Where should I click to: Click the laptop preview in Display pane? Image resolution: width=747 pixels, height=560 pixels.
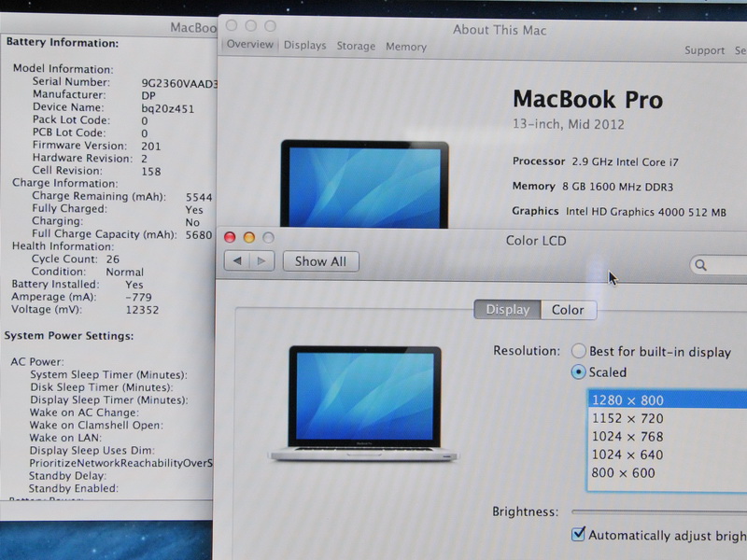pos(363,404)
